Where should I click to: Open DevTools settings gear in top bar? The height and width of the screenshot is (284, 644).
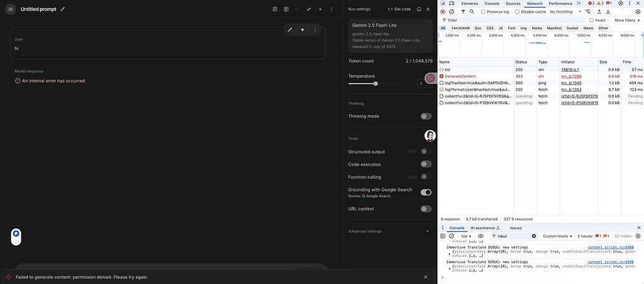[x=621, y=3]
